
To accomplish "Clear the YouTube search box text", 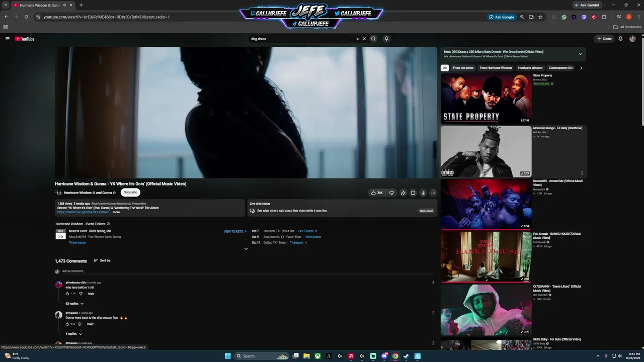I will (x=364, y=39).
